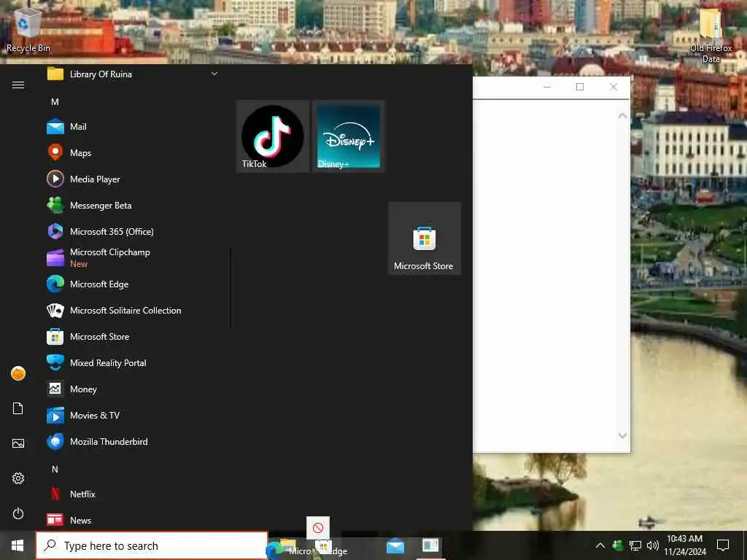Launch Netflix from the app list
Screen dimensions: 747x560
click(x=133, y=494)
